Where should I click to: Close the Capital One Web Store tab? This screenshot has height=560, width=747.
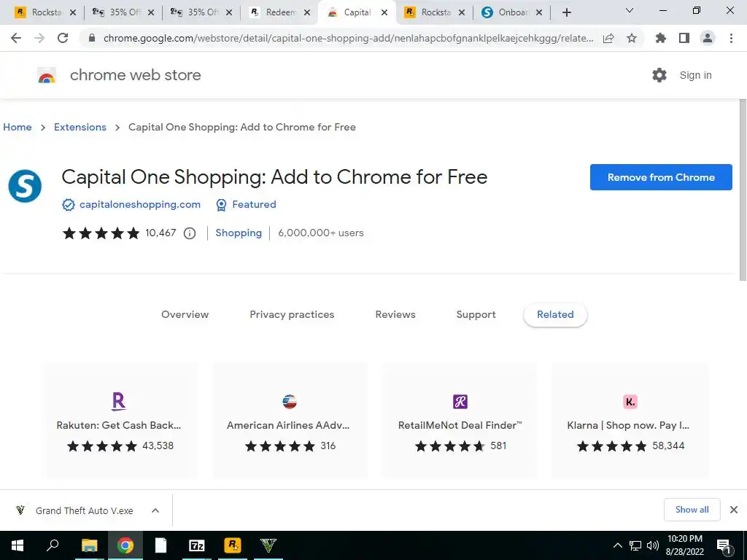[x=384, y=13]
